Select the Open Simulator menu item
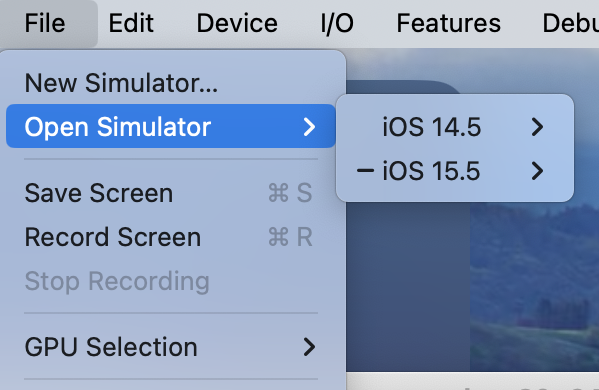The height and width of the screenshot is (390, 599). (171, 126)
